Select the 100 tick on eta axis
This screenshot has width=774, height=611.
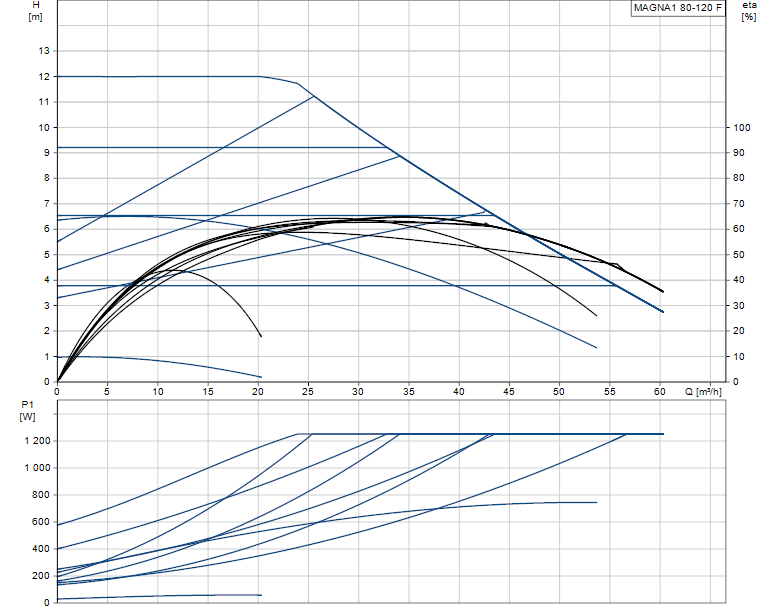click(x=741, y=128)
